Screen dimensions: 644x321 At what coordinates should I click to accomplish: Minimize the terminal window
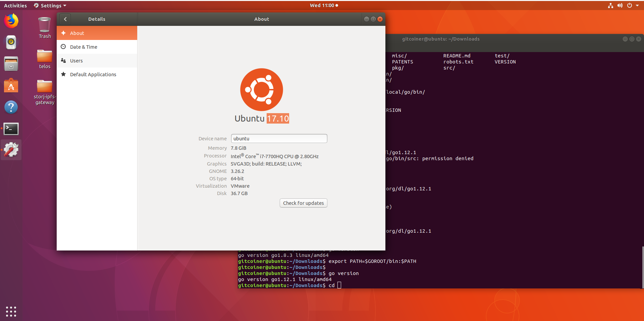(x=625, y=39)
